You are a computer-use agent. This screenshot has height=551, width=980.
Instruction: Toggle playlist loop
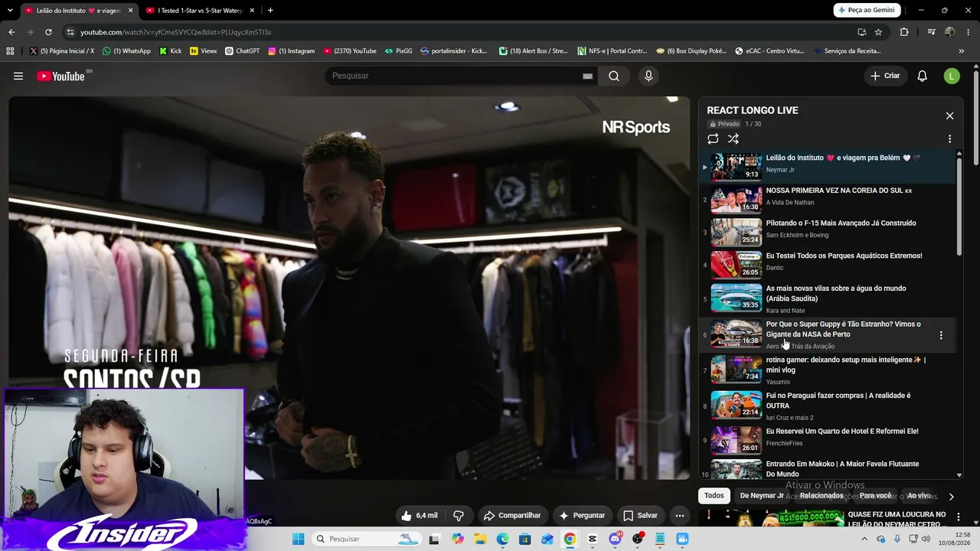[713, 139]
